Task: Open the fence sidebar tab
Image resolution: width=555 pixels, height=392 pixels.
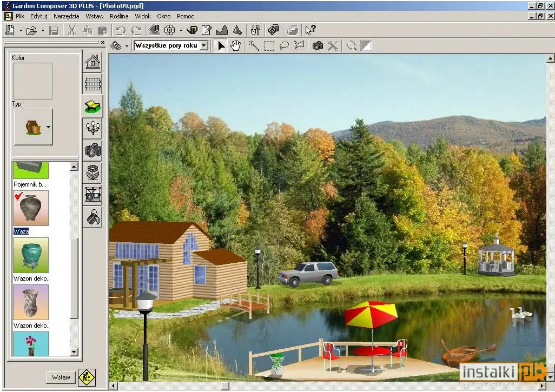Action: [x=93, y=84]
